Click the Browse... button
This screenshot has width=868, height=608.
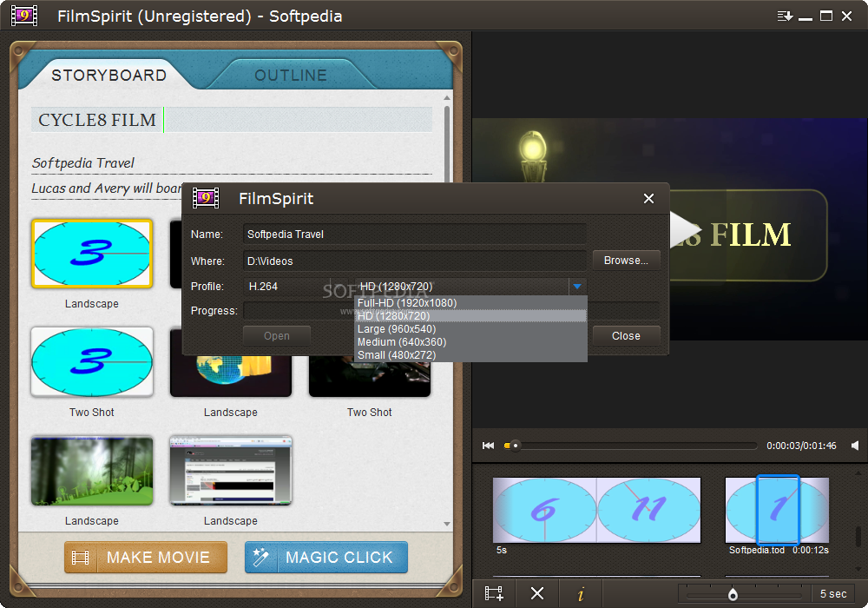[x=626, y=261]
